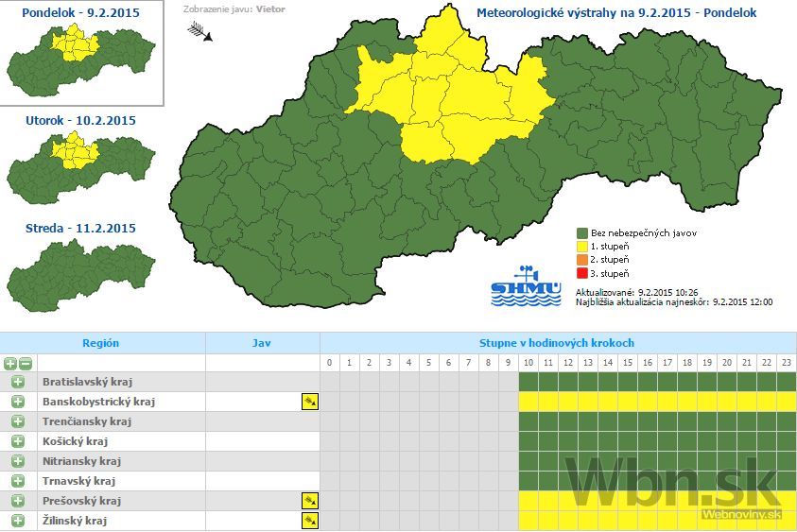Click the wind arrow icon above map

pyautogui.click(x=199, y=31)
